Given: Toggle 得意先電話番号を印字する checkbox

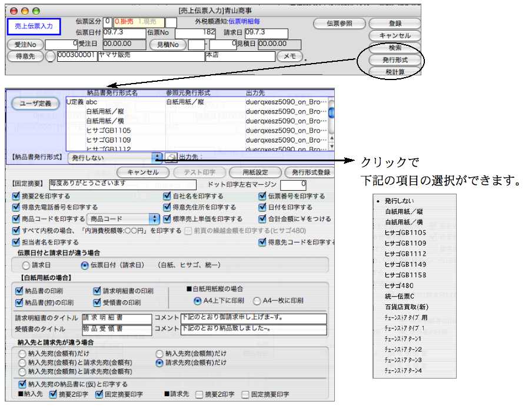Looking at the screenshot, I should 16,207.
